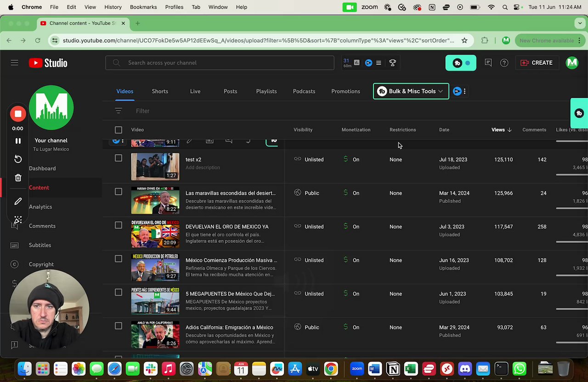The height and width of the screenshot is (382, 588).
Task: Open the TubeBuddy side tab on right edge
Action: point(579,113)
